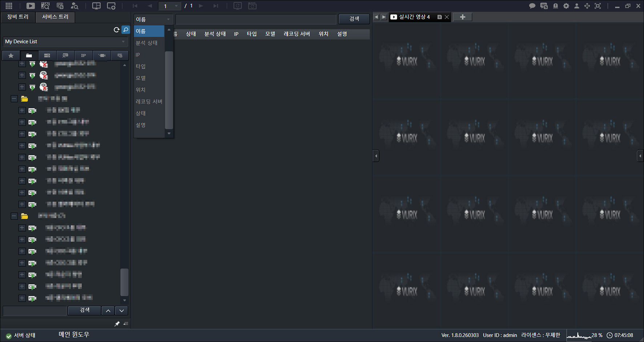The width and height of the screenshot is (644, 342).
Task: Choose 타입 from the dropdown list
Action: pos(149,67)
